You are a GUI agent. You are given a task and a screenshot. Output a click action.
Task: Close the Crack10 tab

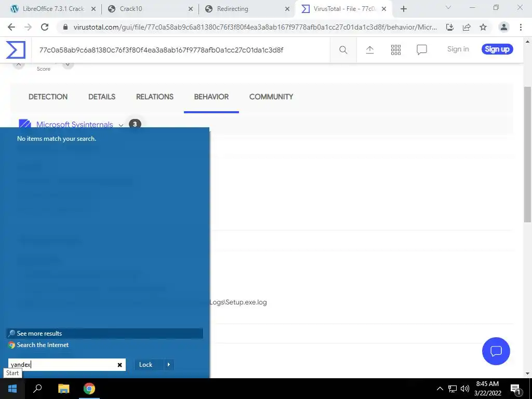pos(191,9)
